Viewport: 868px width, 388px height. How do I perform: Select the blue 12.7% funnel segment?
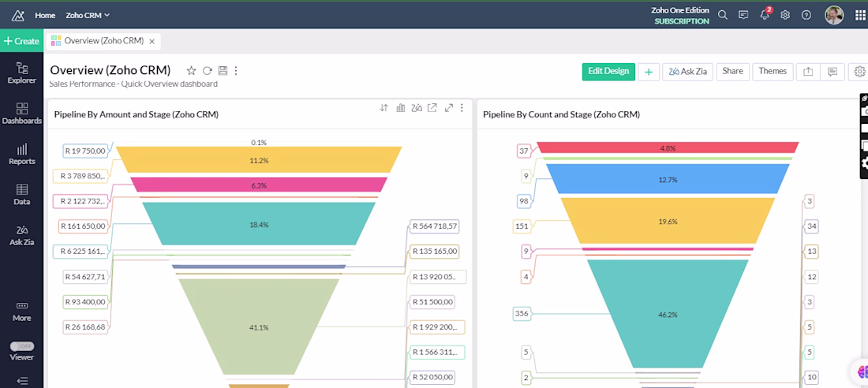point(667,179)
